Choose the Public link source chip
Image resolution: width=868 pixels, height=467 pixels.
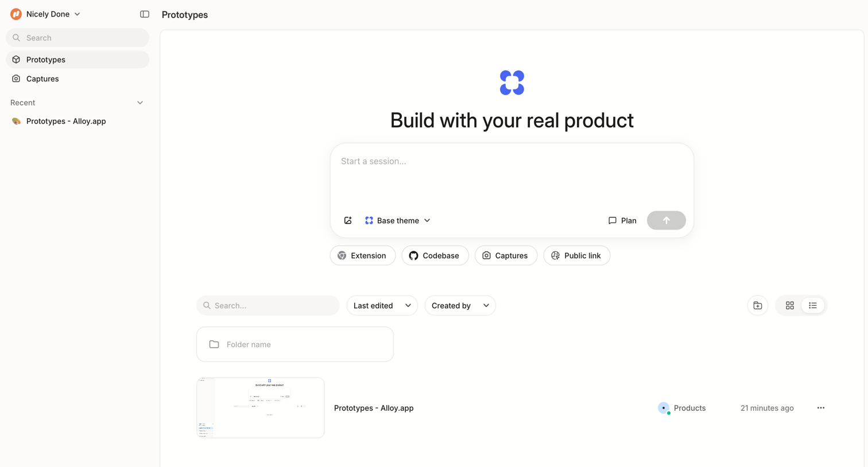point(577,255)
